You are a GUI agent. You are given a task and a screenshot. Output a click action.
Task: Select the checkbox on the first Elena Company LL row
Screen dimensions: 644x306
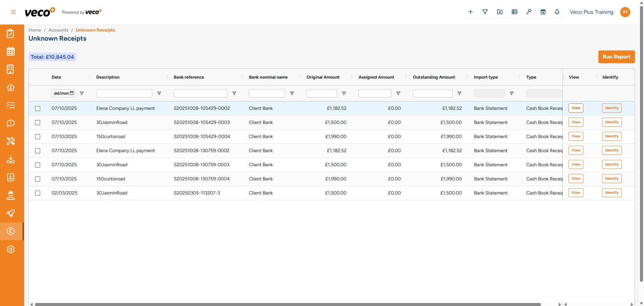tap(38, 108)
